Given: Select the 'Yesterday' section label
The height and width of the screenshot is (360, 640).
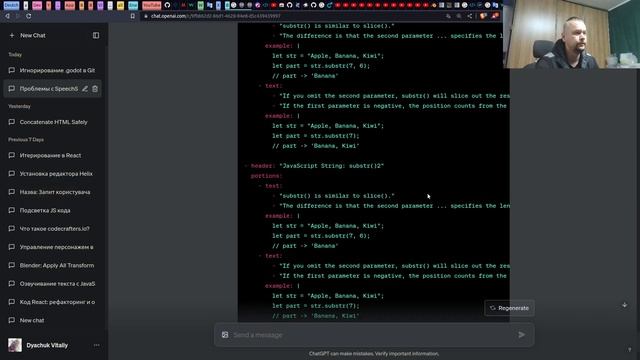Looking at the screenshot, I should point(20,106).
